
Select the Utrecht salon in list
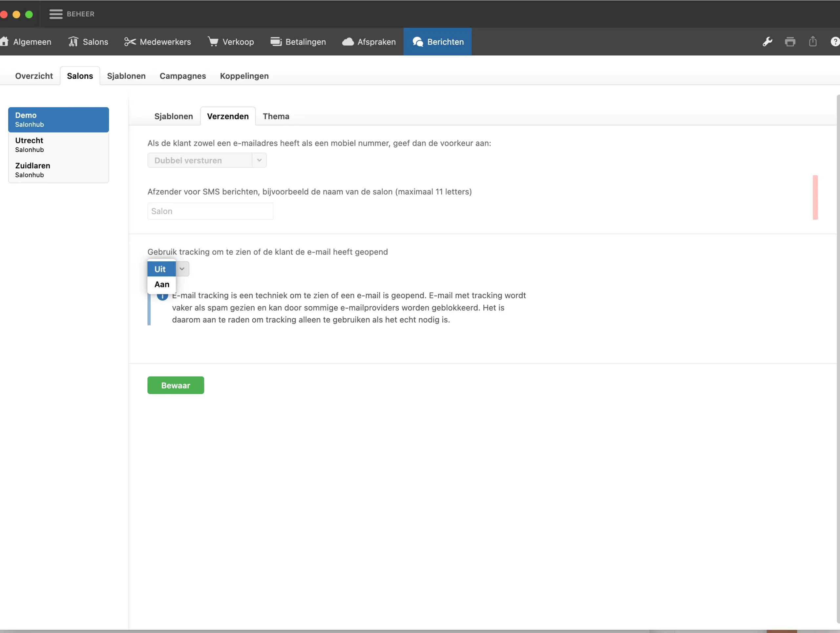coord(58,145)
